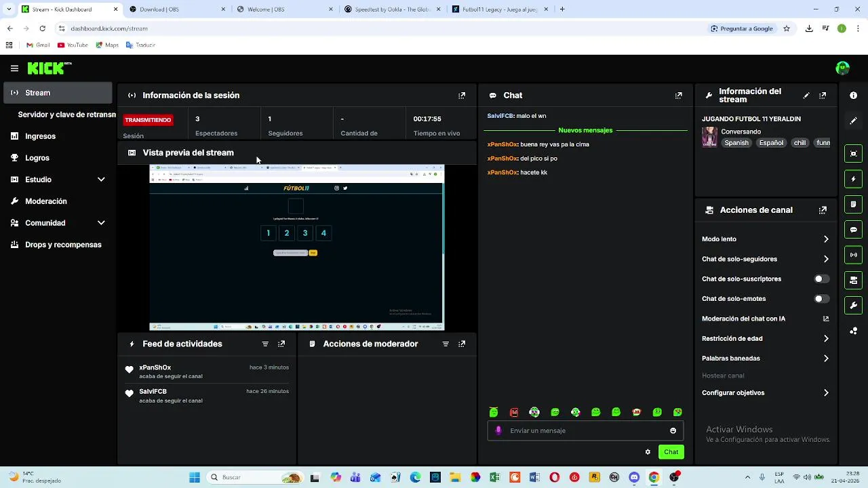Click Preguntar a Google button
The height and width of the screenshot is (488, 868).
742,28
